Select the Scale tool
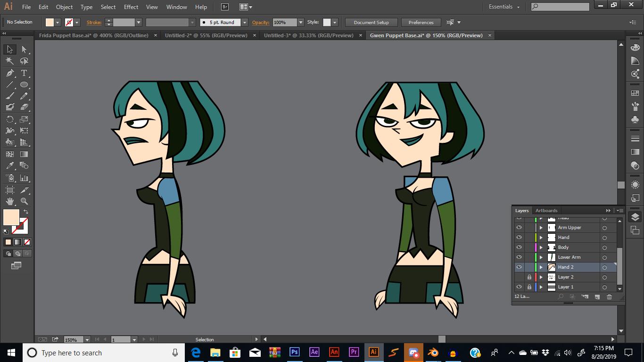 24,119
